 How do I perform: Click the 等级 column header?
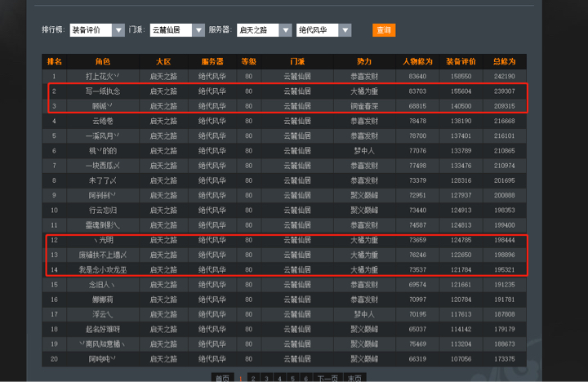(248, 61)
